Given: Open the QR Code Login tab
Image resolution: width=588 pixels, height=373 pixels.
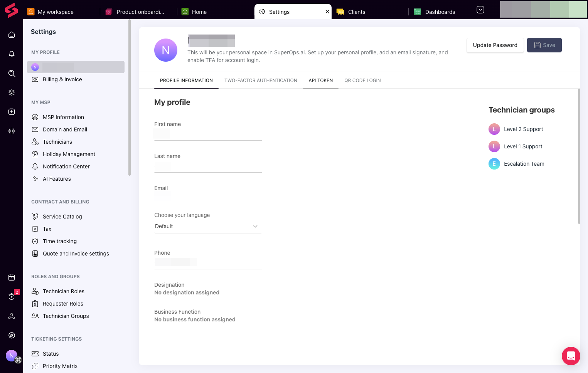Looking at the screenshot, I should [x=362, y=81].
